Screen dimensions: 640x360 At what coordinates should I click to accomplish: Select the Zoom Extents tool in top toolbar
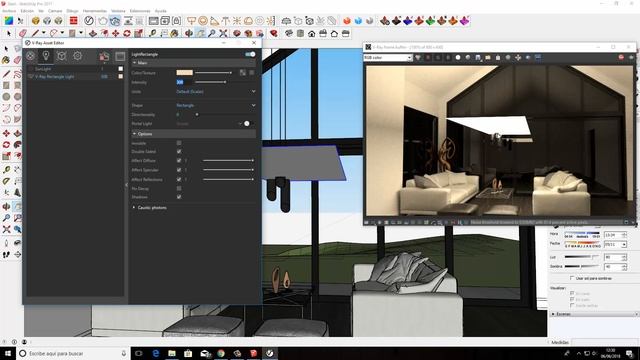tap(223, 33)
